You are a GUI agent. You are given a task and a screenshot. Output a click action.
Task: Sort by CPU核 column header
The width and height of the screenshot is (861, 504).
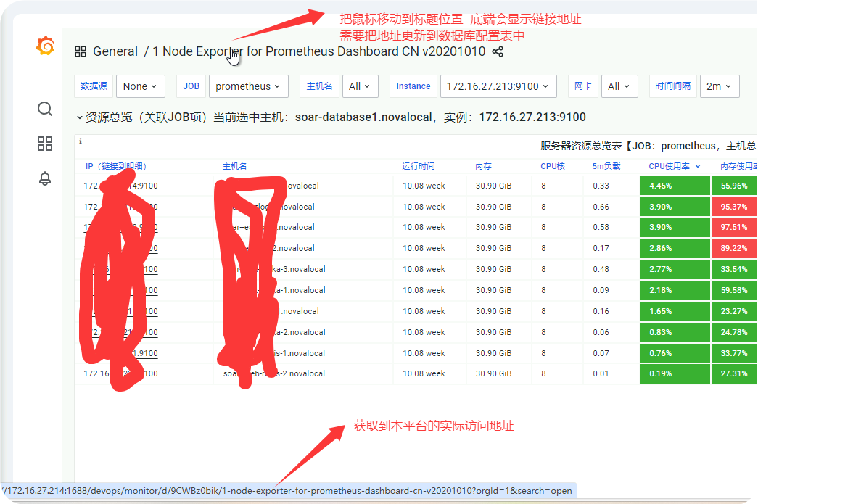pyautogui.click(x=553, y=166)
